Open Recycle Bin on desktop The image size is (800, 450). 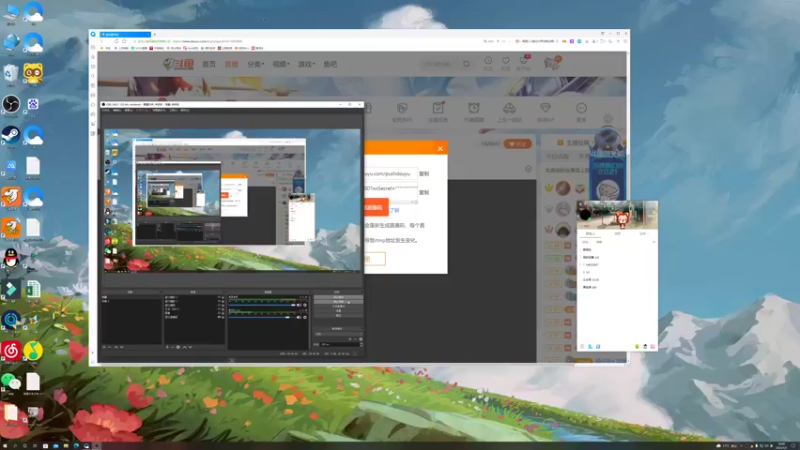click(11, 74)
